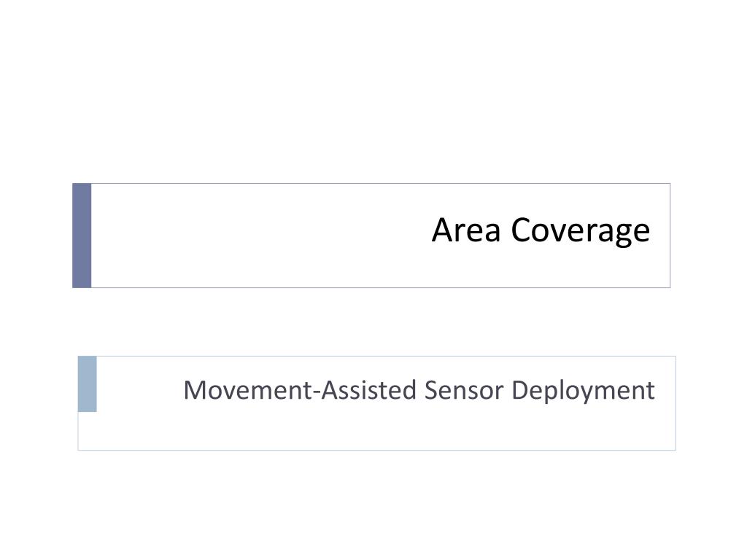Click empty space below subtitle text inside box

tap(376, 429)
